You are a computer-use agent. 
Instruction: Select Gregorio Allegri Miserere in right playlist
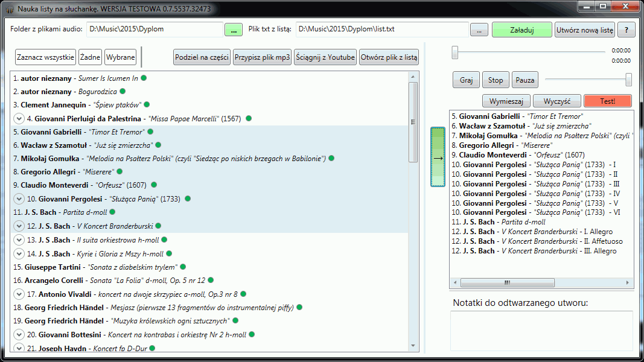click(502, 145)
